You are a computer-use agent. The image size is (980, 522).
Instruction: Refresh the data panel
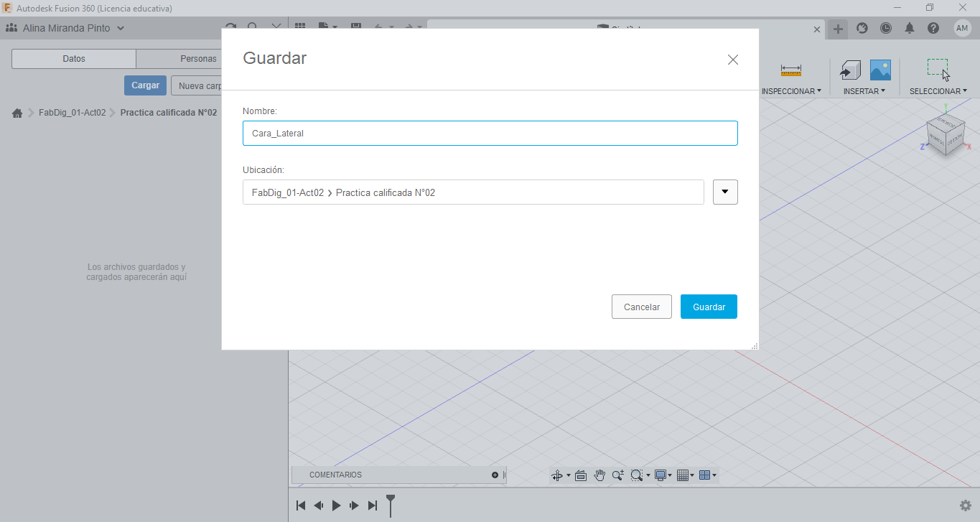(230, 27)
